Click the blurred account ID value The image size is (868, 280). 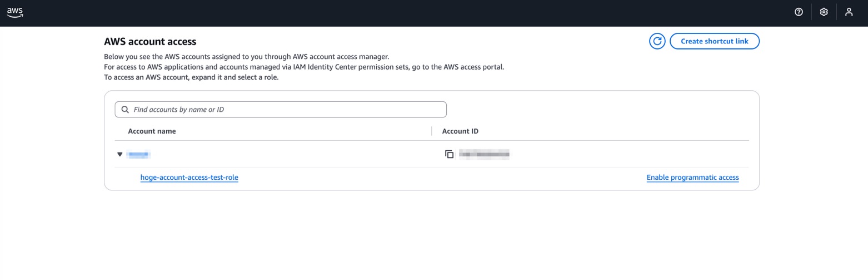pos(484,154)
